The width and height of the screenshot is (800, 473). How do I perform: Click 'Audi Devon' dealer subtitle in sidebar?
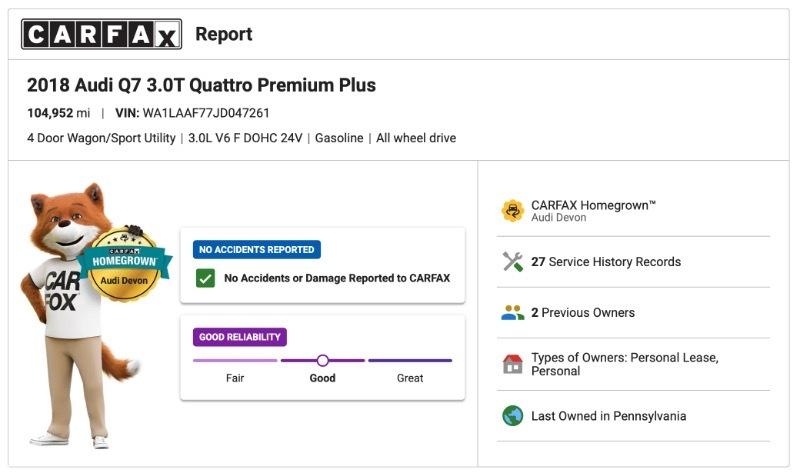pyautogui.click(x=559, y=217)
